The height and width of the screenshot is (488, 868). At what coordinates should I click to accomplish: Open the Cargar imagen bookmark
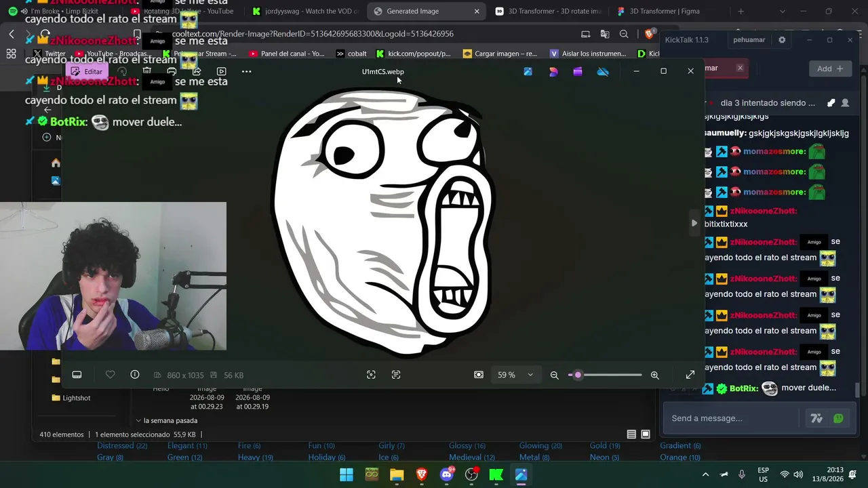point(500,54)
